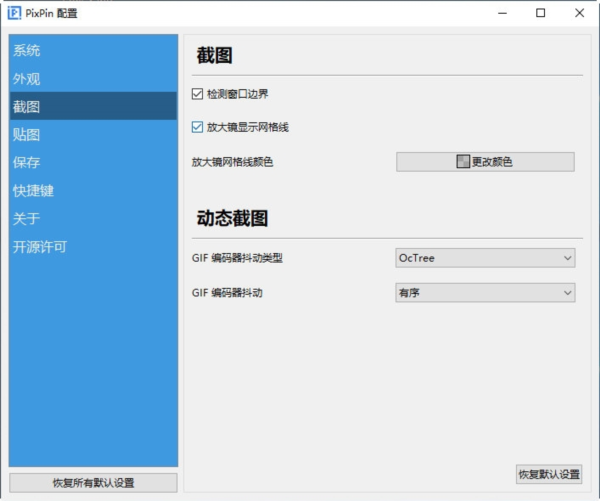Click the GIF 编码器抖动类型 label

click(237, 258)
